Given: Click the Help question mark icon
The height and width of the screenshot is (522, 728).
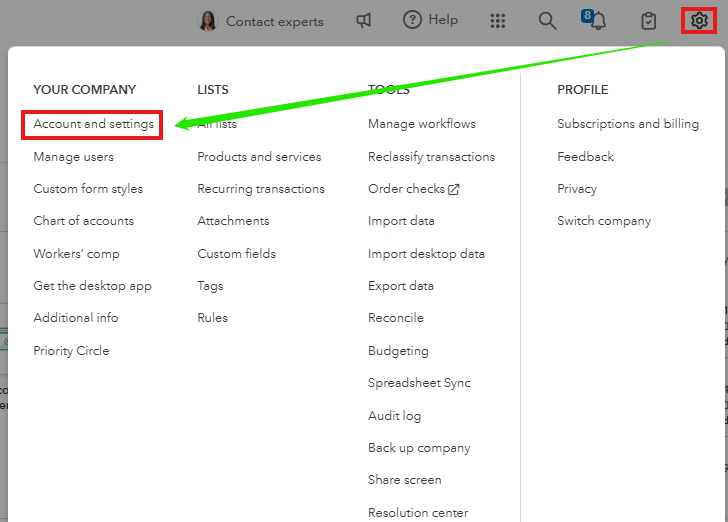Looking at the screenshot, I should (412, 20).
